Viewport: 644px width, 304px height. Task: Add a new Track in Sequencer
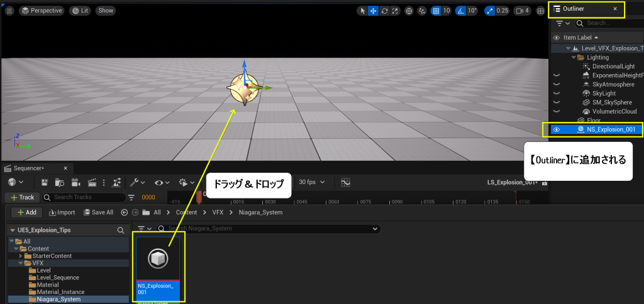point(22,197)
